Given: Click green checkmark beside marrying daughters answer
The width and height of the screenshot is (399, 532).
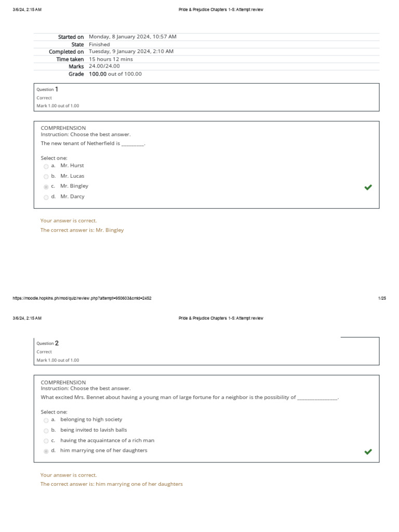Looking at the screenshot, I should tap(368, 451).
